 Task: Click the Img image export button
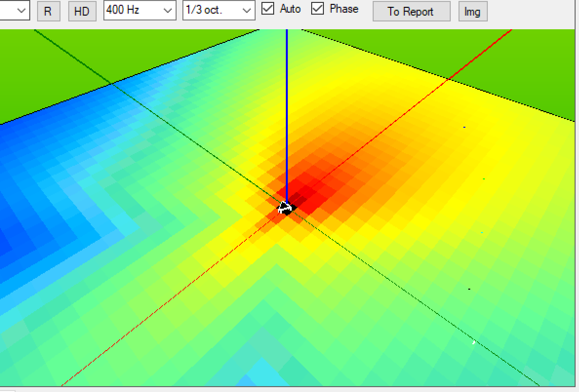(x=472, y=12)
